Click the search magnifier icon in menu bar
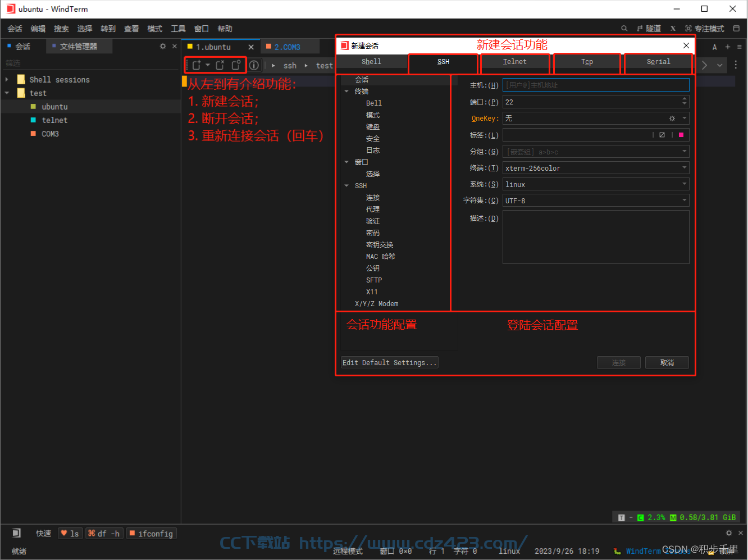 [624, 28]
